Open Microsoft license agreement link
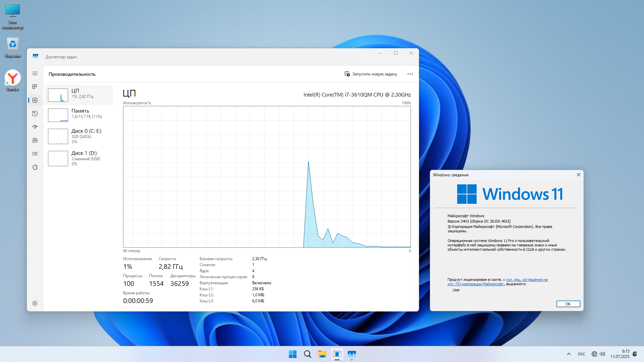 point(527,280)
